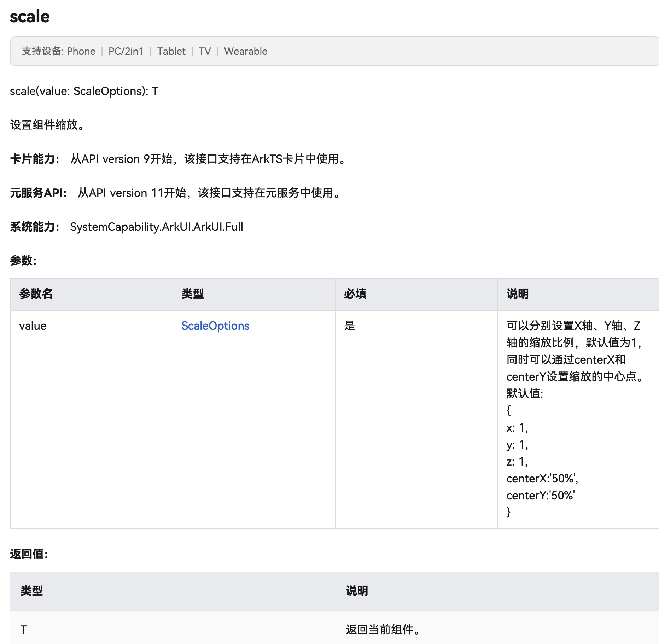Image resolution: width=659 pixels, height=644 pixels.
Task: Open the ScaleOptions type link
Action: tap(215, 326)
